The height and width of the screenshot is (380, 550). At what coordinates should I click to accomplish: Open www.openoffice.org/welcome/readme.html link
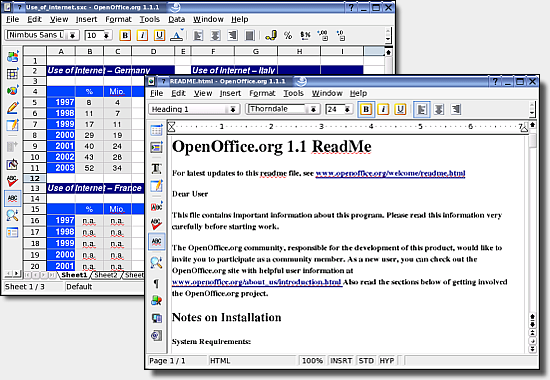[390, 173]
